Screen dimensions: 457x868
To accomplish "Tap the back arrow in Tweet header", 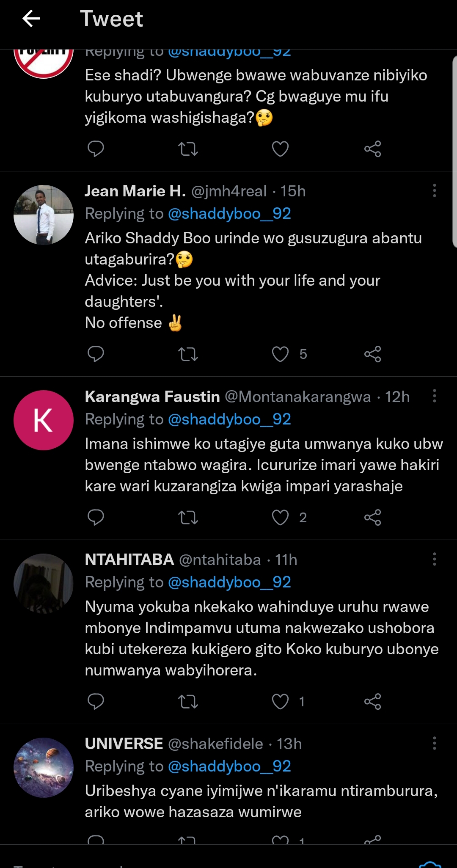I will [x=31, y=19].
